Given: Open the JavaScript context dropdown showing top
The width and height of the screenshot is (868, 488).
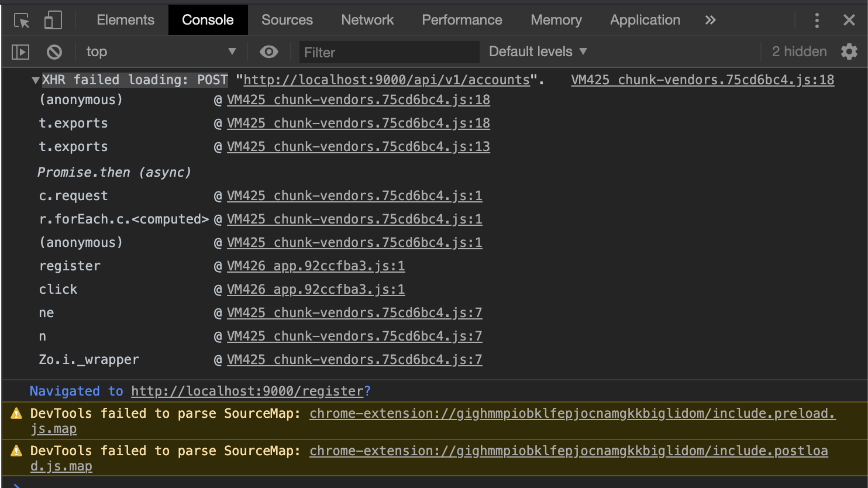Looking at the screenshot, I should [161, 51].
